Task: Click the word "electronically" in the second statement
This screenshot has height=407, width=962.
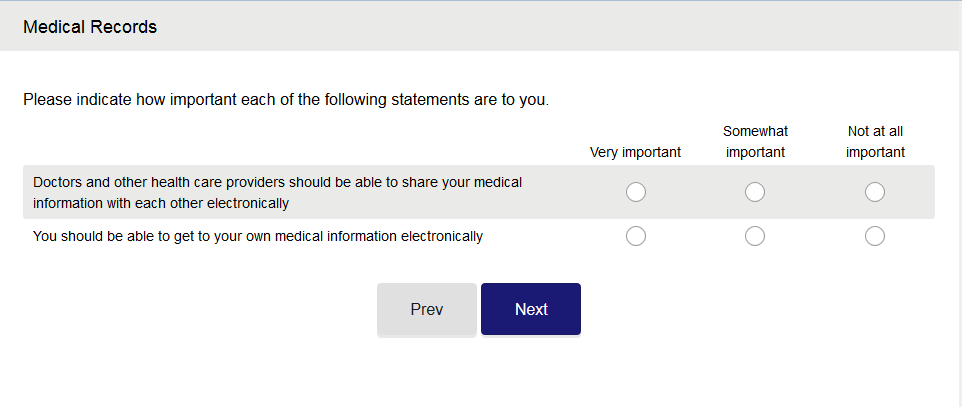Action: coord(441,237)
